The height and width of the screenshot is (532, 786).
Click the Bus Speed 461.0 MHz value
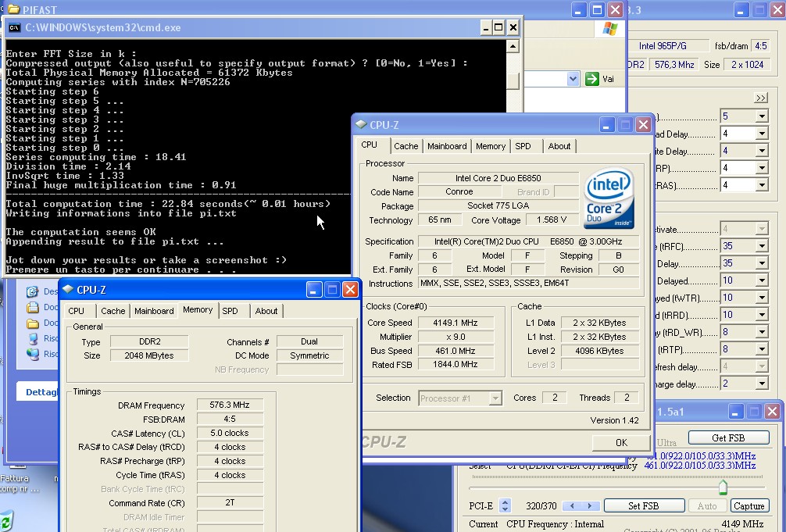click(456, 351)
